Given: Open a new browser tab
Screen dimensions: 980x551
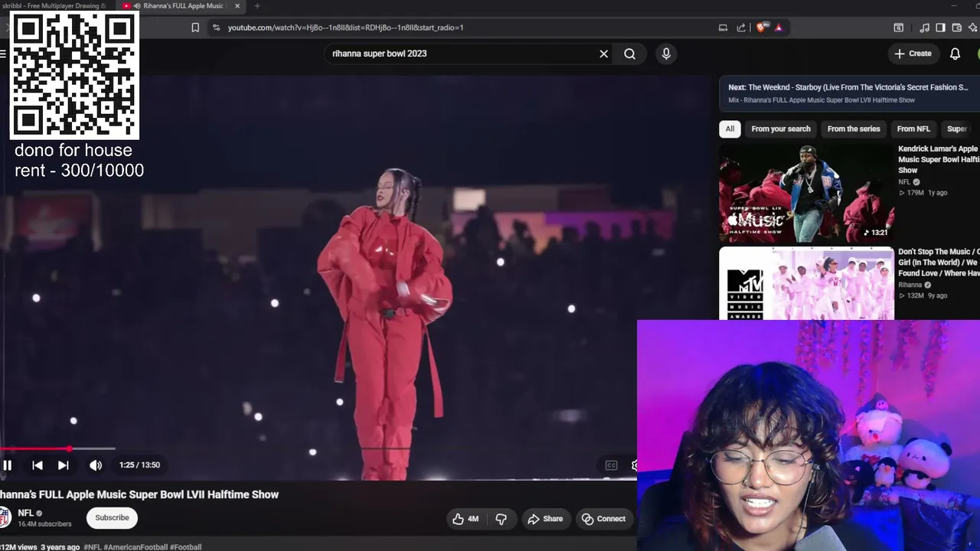Looking at the screenshot, I should [257, 6].
